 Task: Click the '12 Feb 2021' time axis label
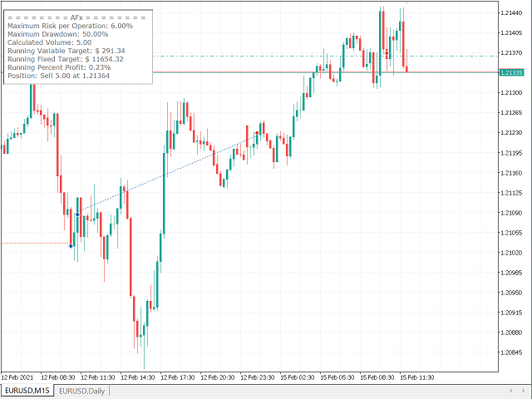point(17,377)
